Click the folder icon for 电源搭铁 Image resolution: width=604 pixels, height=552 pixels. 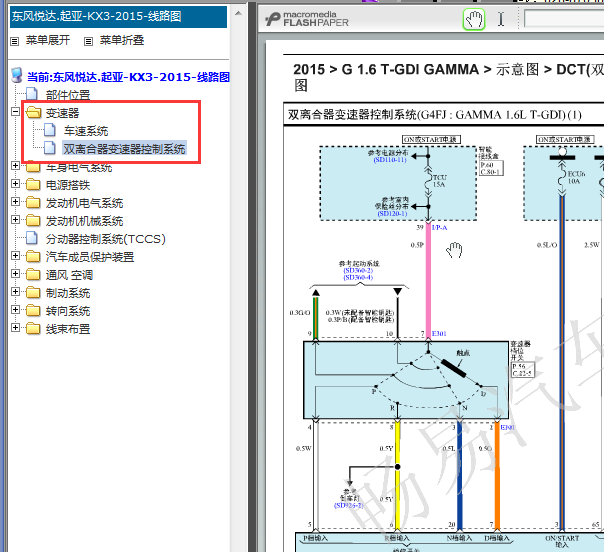coord(33,185)
